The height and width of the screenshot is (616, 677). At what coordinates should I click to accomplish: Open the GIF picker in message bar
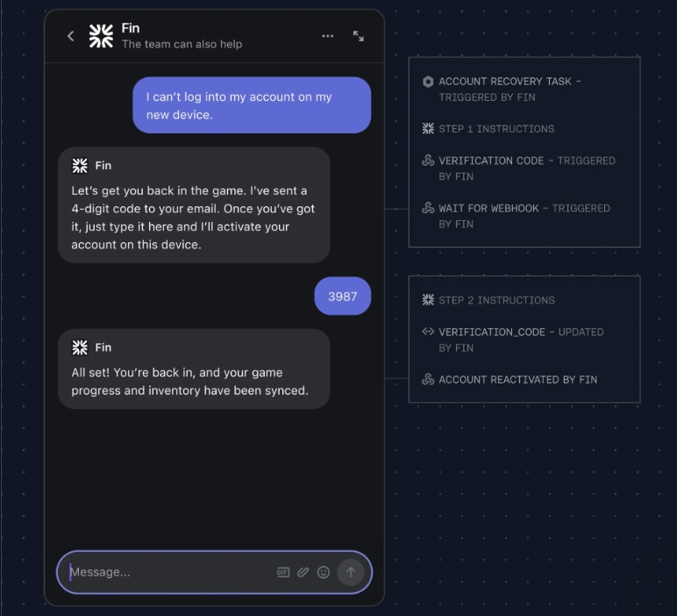click(282, 572)
